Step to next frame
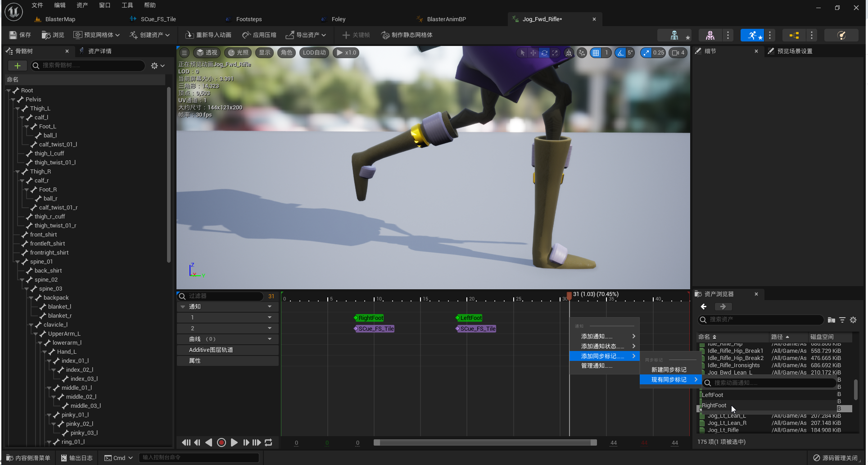 [246, 443]
